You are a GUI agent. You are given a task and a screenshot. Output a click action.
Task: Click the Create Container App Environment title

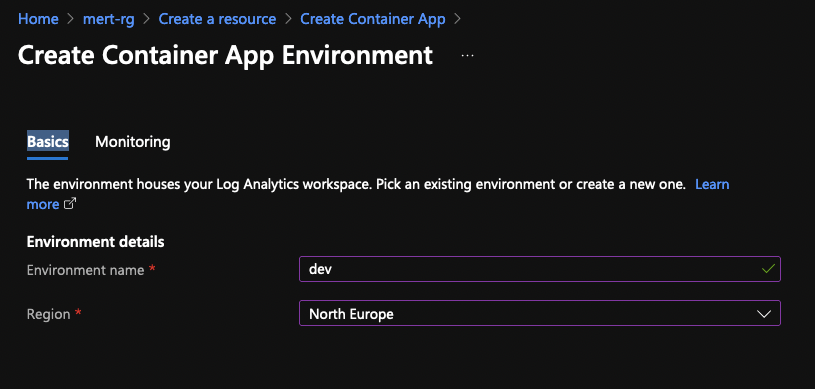pos(225,55)
